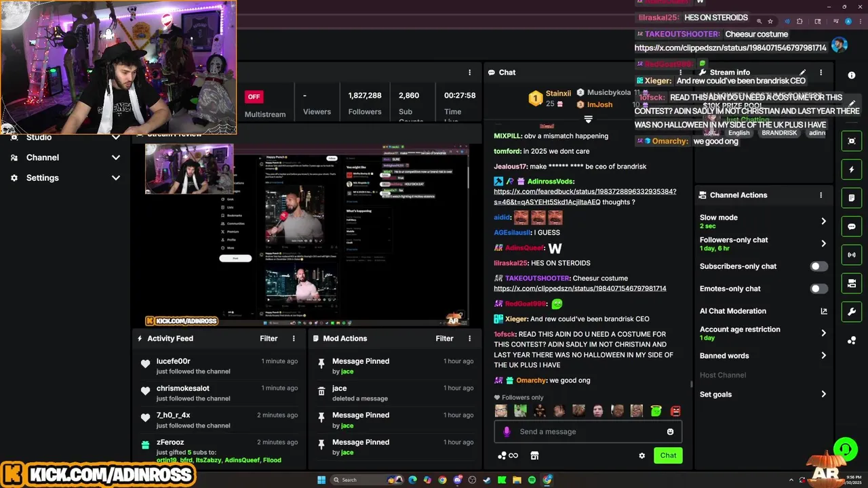Click 7_h0_r_4x follower entry

click(x=220, y=420)
